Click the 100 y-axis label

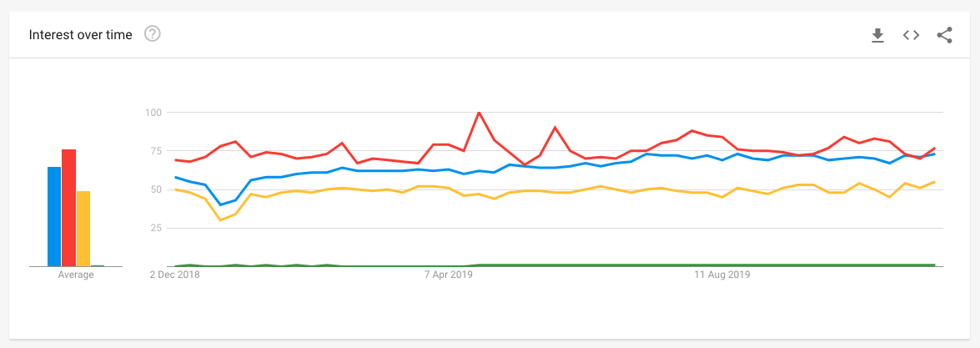[152, 112]
